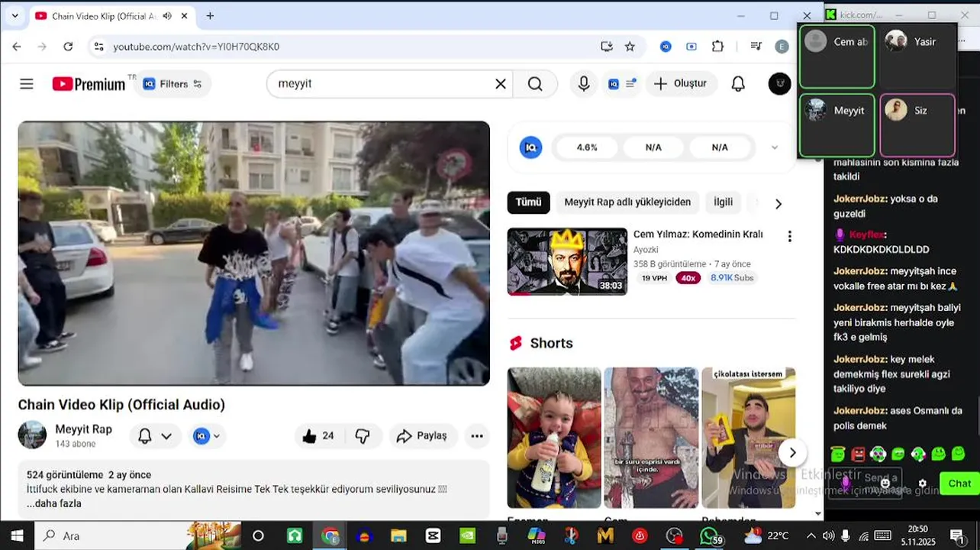Close the Chain Video Klip tab
Image resolution: width=980 pixels, height=550 pixels.
click(x=184, y=16)
